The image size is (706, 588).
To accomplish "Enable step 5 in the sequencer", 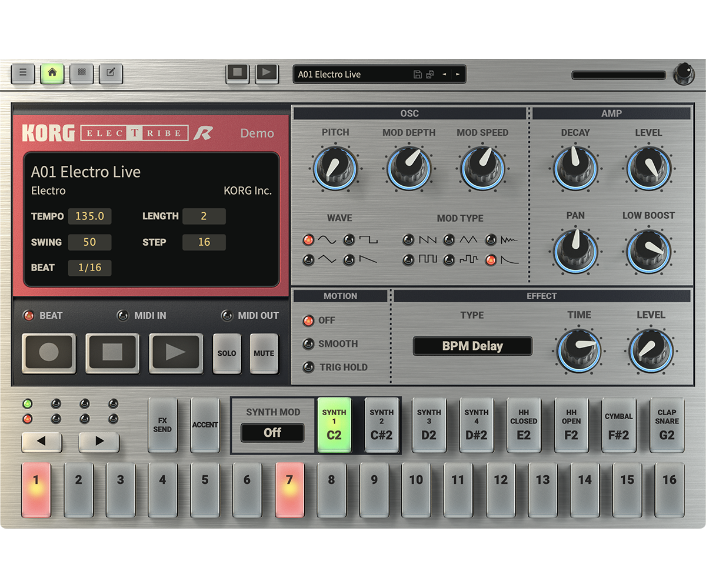I will (x=205, y=489).
